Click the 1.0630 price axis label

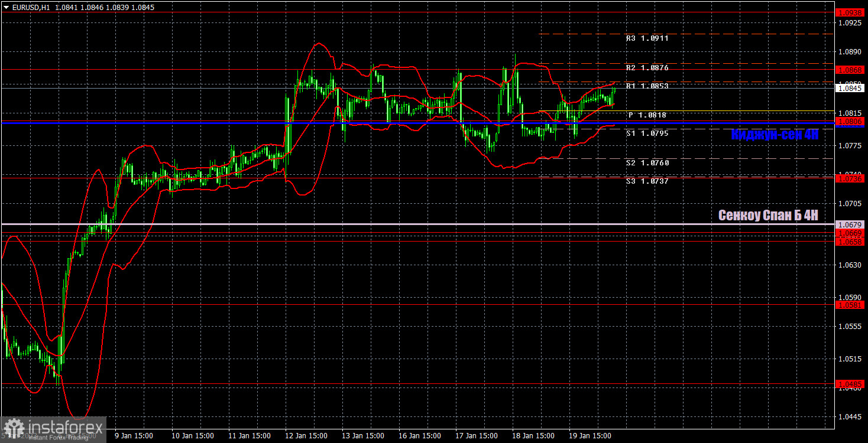click(851, 265)
